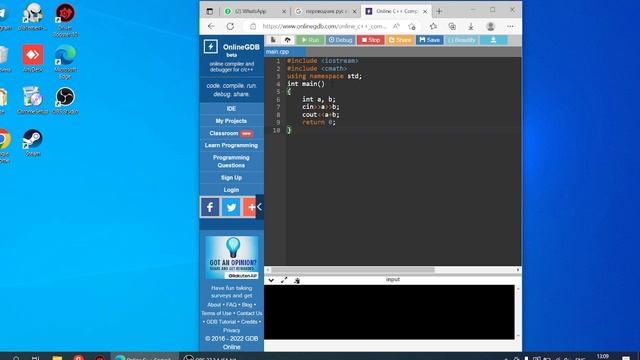Click on code line 'cout<<a+b;'
The width and height of the screenshot is (640, 360).
[x=321, y=115]
